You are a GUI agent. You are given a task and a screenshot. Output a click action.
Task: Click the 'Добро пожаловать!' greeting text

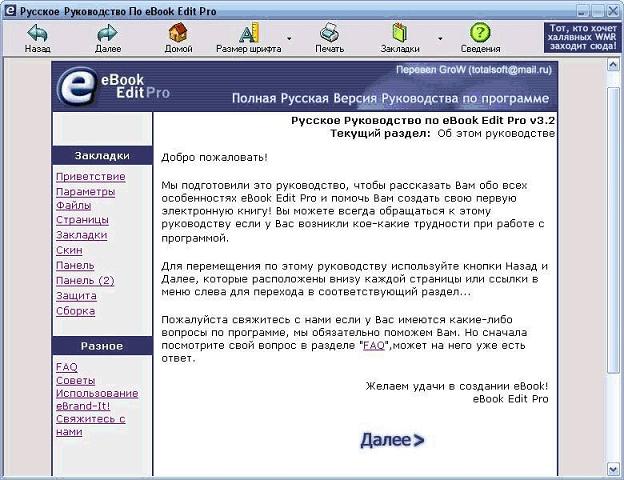coord(214,158)
